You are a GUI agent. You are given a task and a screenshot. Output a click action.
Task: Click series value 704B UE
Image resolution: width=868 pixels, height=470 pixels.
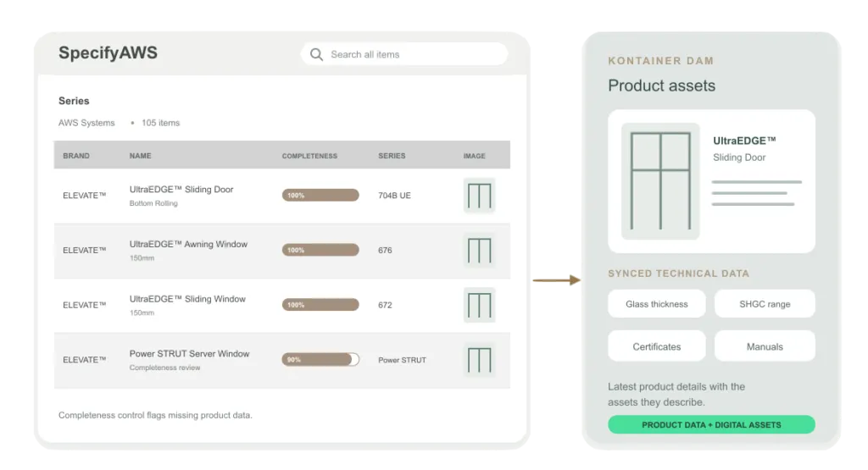394,195
